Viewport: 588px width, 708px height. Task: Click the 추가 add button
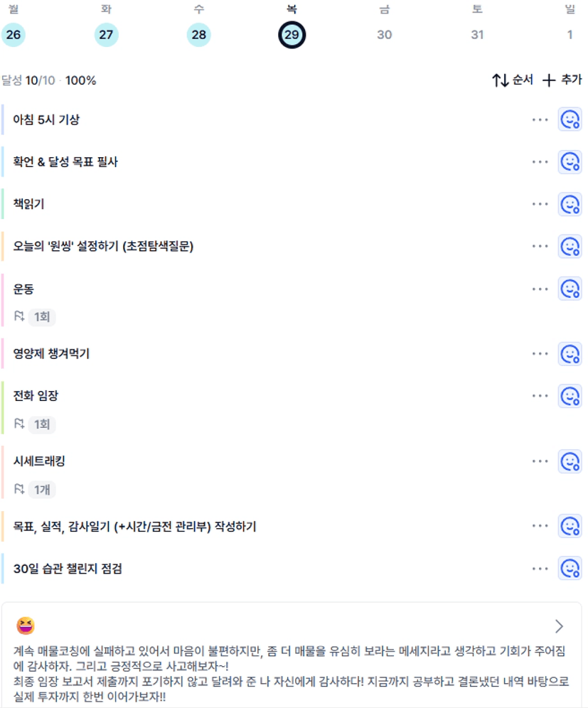point(562,80)
